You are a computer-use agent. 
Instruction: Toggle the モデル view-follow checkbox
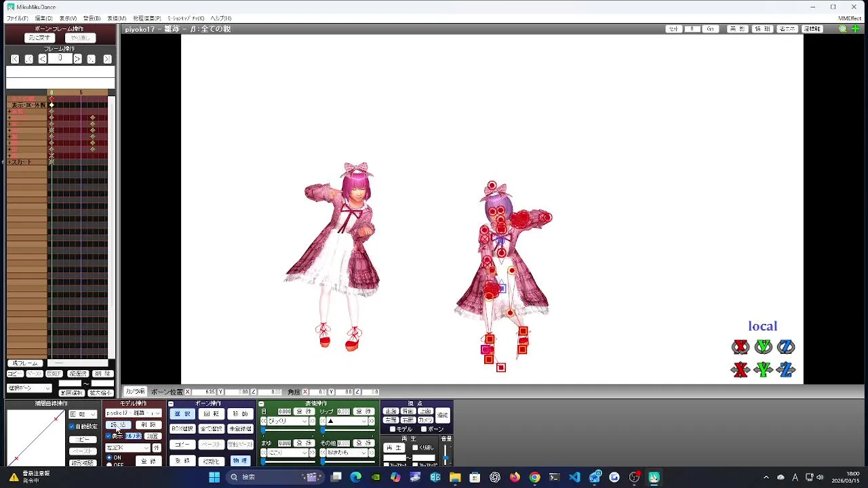click(x=393, y=429)
